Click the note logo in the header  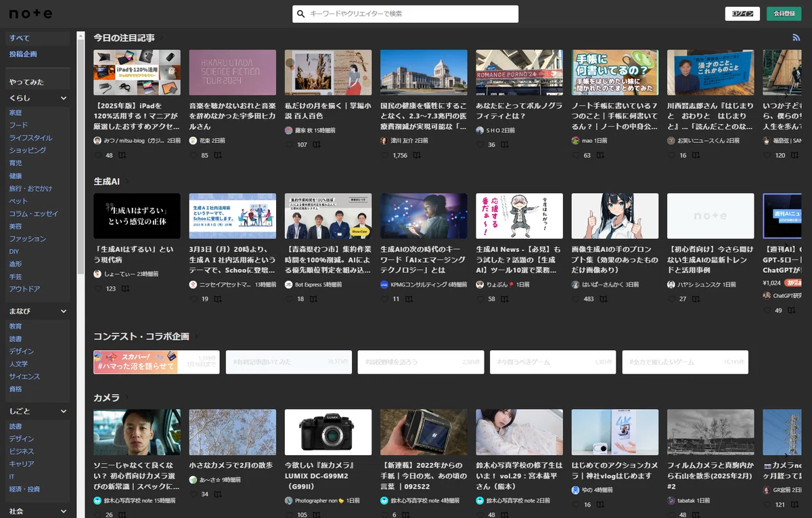30,14
